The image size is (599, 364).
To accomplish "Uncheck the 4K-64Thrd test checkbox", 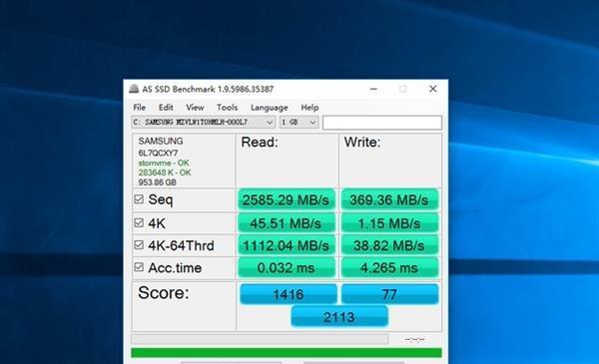I will 139,244.
